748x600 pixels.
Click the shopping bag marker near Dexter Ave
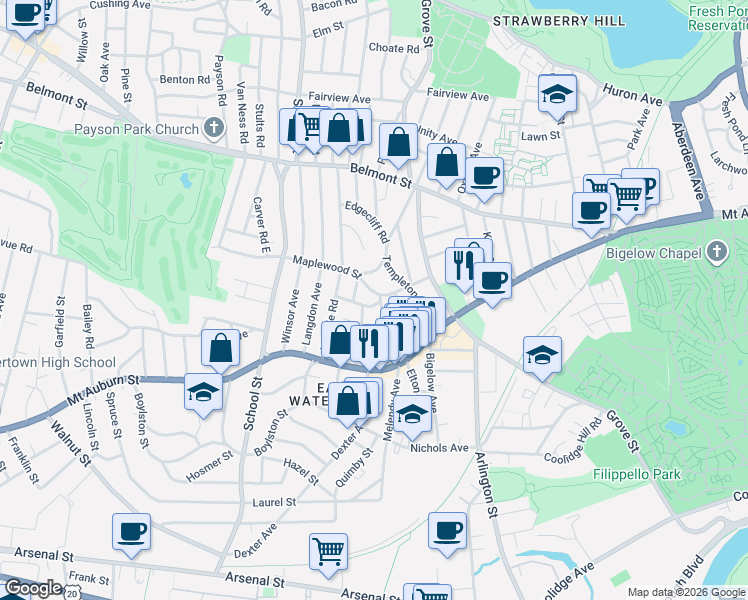(347, 402)
